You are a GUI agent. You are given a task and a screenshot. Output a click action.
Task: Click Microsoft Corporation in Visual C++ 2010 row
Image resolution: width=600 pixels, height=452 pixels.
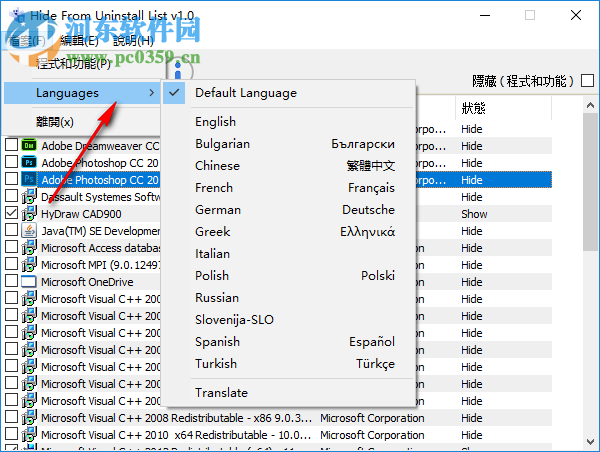point(372,435)
